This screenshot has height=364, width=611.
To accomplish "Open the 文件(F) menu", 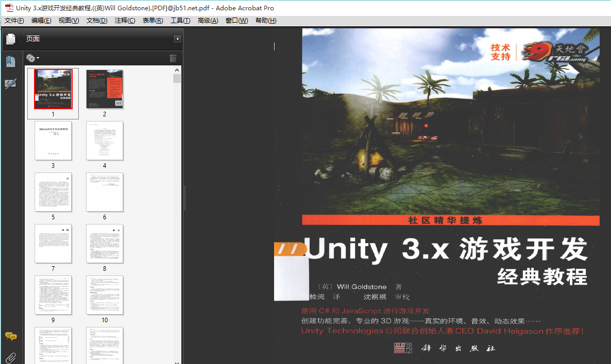I will pos(14,21).
